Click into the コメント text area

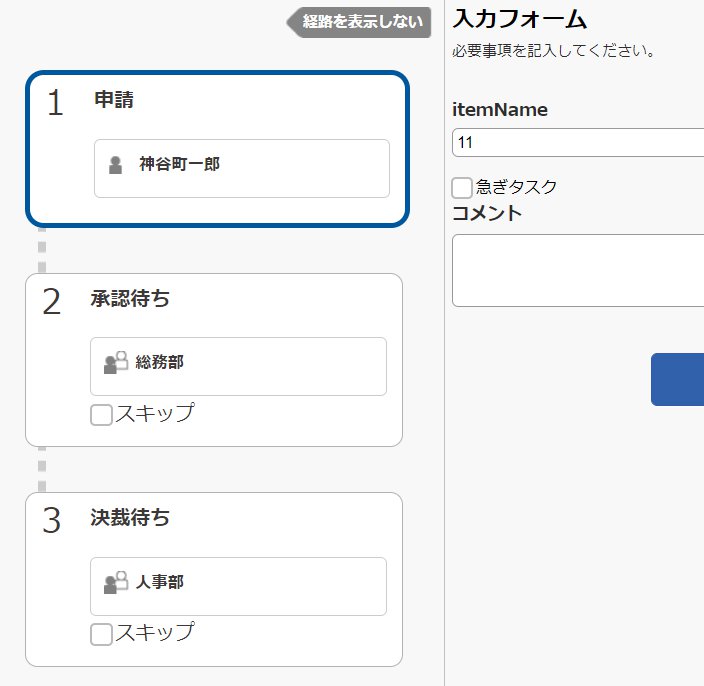click(x=578, y=270)
